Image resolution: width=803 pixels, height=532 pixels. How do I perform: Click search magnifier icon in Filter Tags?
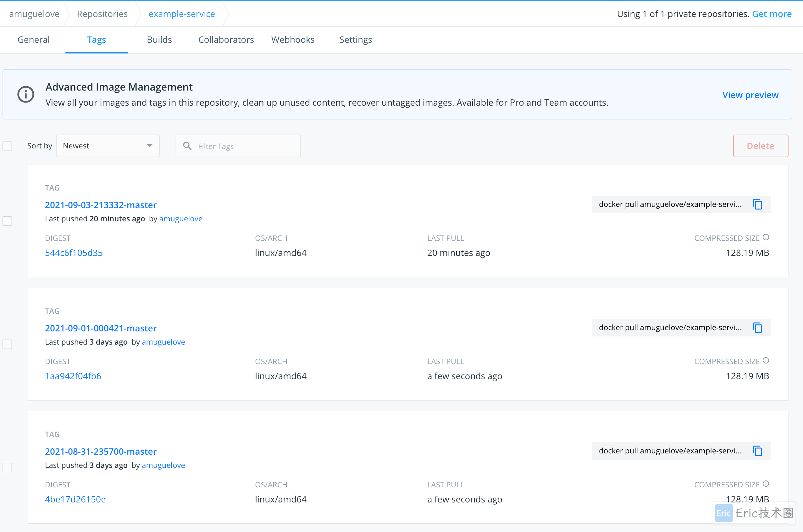(187, 146)
